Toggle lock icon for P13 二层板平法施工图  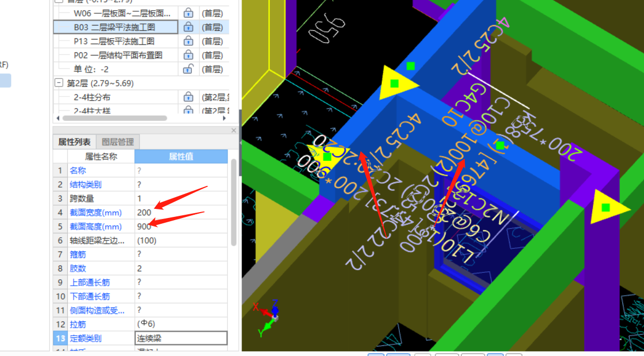click(188, 41)
